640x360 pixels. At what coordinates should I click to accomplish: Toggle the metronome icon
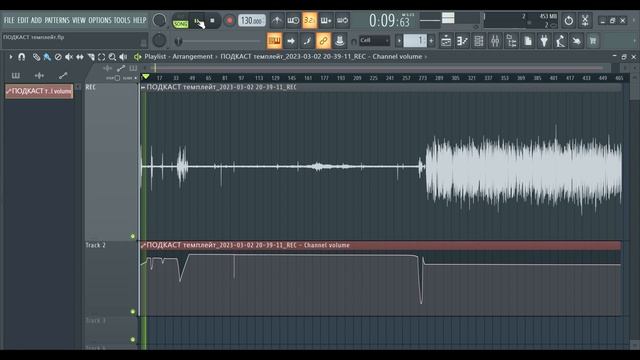tap(277, 20)
